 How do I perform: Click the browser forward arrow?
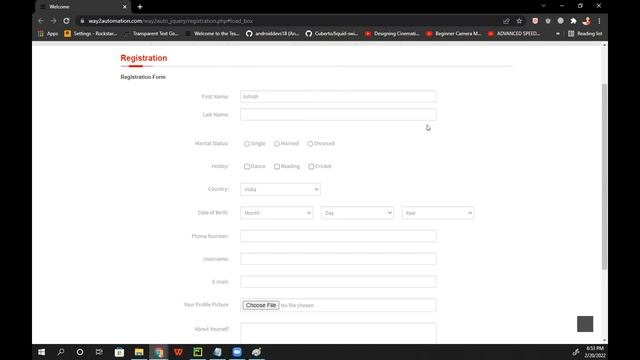(53, 21)
